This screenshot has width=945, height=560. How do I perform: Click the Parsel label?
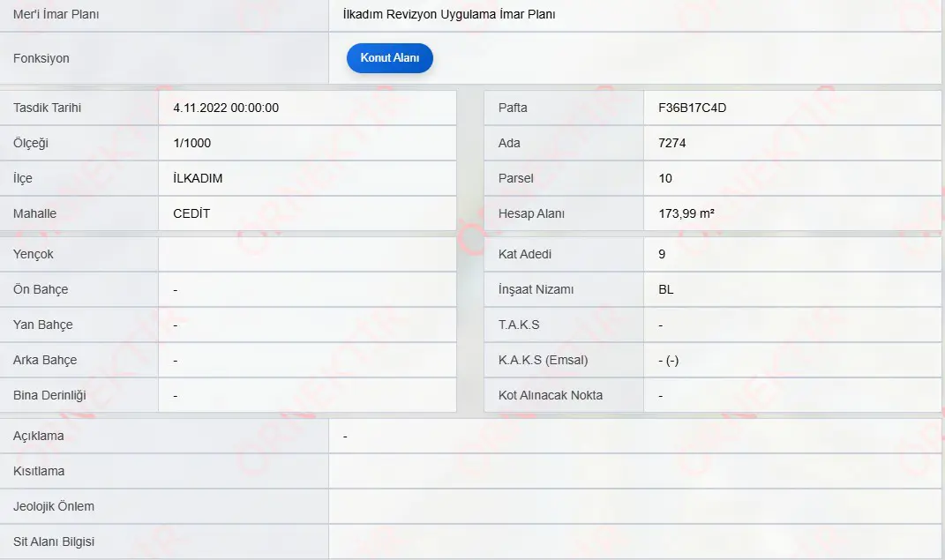coord(516,178)
